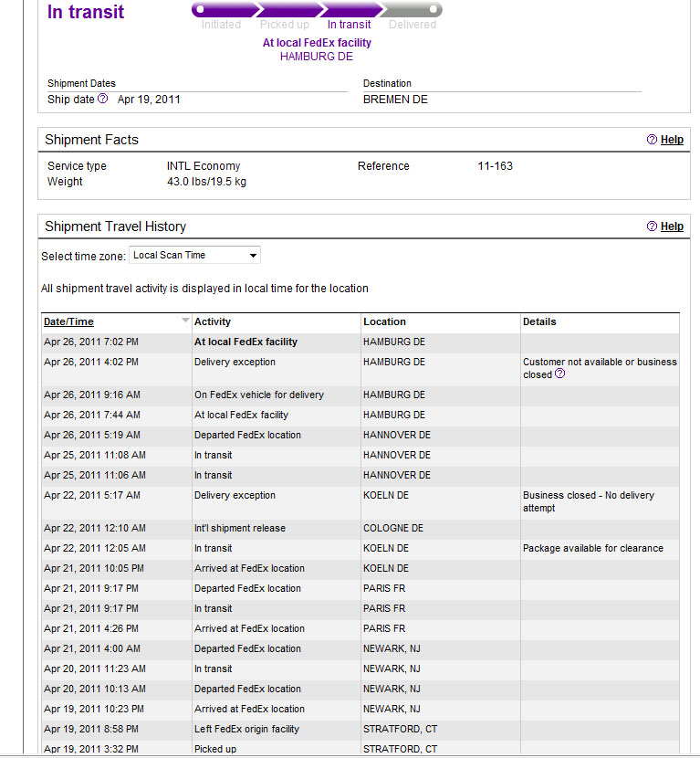Open the Select time zone dropdown
The image size is (700, 758).
[x=195, y=256]
